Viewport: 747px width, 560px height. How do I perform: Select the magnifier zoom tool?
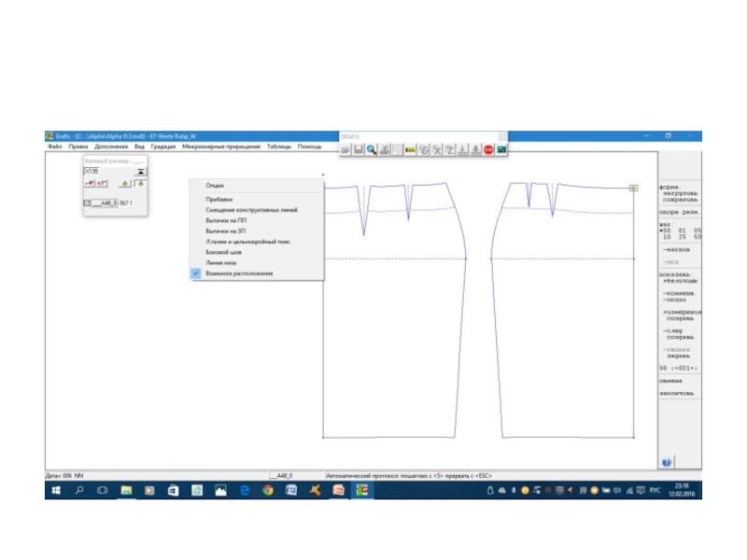tap(372, 149)
